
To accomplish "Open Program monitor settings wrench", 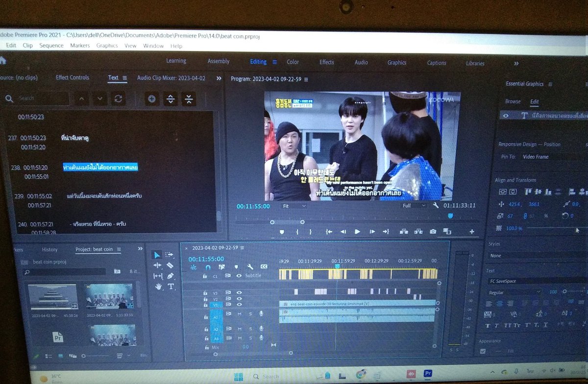I will pos(436,205).
